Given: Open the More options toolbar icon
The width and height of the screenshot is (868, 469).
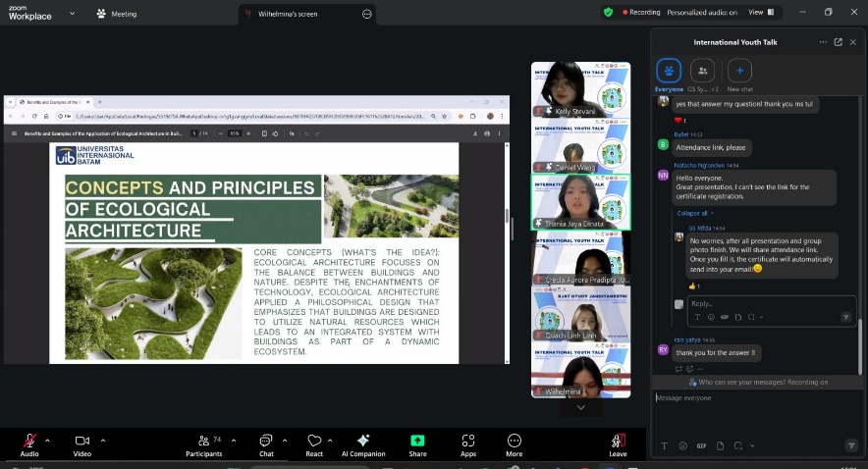Looking at the screenshot, I should pyautogui.click(x=514, y=441).
